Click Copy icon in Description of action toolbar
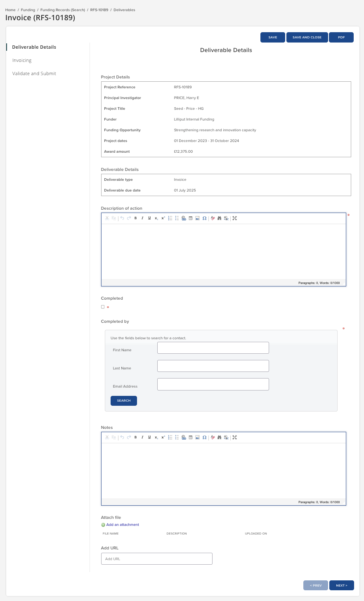The image size is (364, 601). coord(114,218)
